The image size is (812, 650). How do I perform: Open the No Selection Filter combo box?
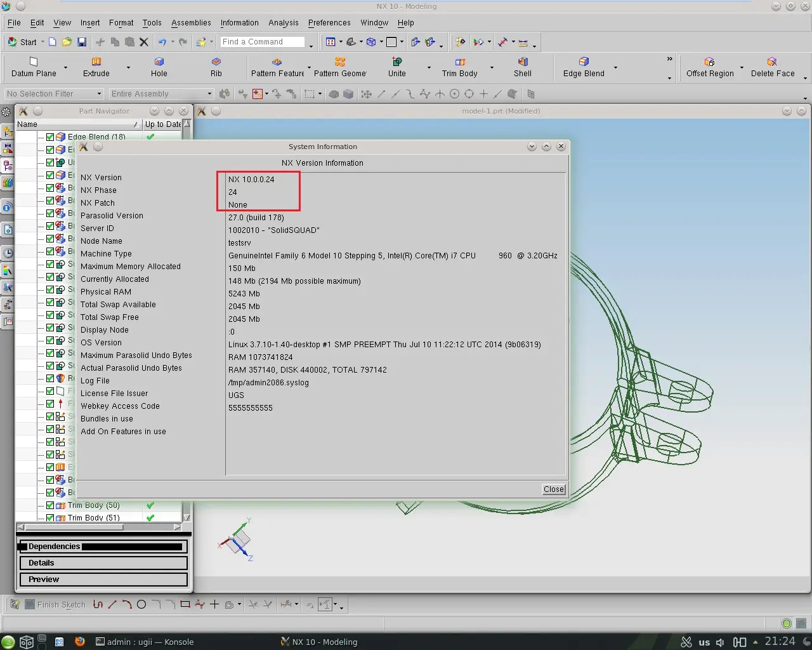click(53, 93)
